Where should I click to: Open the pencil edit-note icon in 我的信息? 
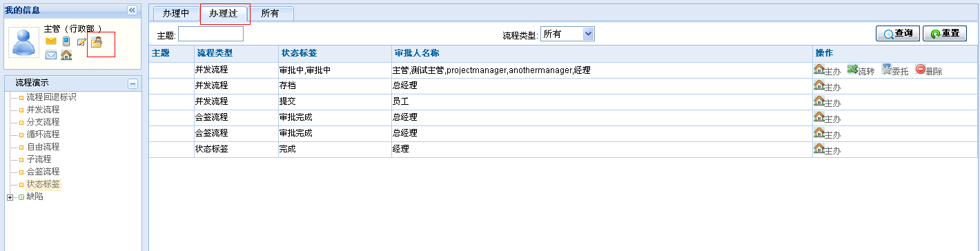[81, 41]
